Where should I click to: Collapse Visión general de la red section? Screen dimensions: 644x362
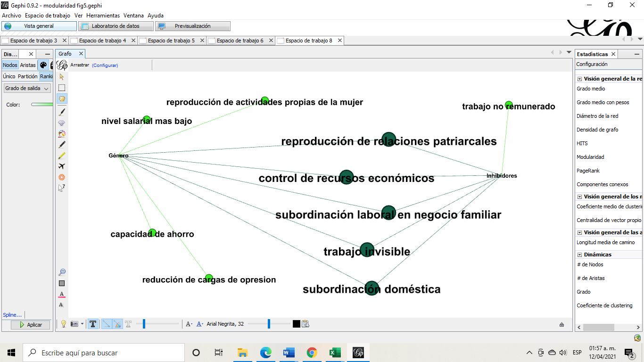point(579,79)
